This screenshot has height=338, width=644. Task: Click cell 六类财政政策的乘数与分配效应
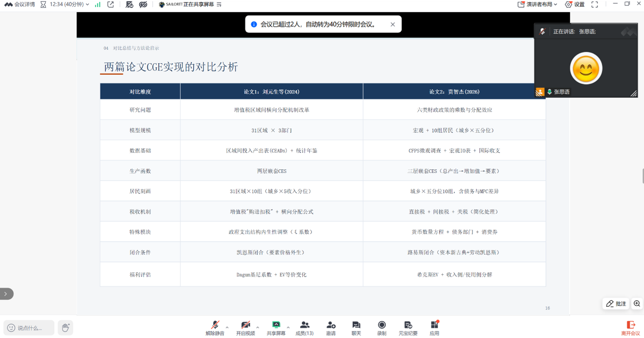point(454,110)
